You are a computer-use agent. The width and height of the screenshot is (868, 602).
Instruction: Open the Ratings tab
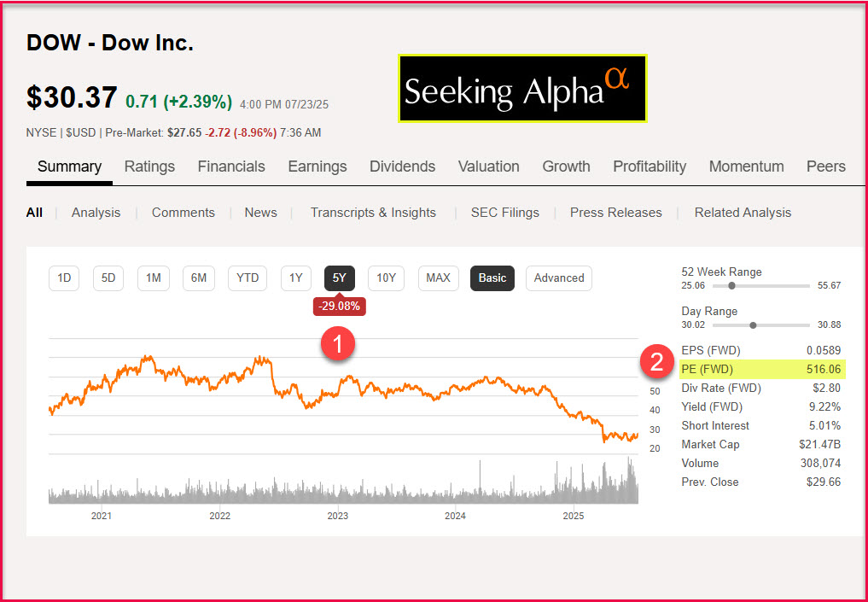[149, 167]
